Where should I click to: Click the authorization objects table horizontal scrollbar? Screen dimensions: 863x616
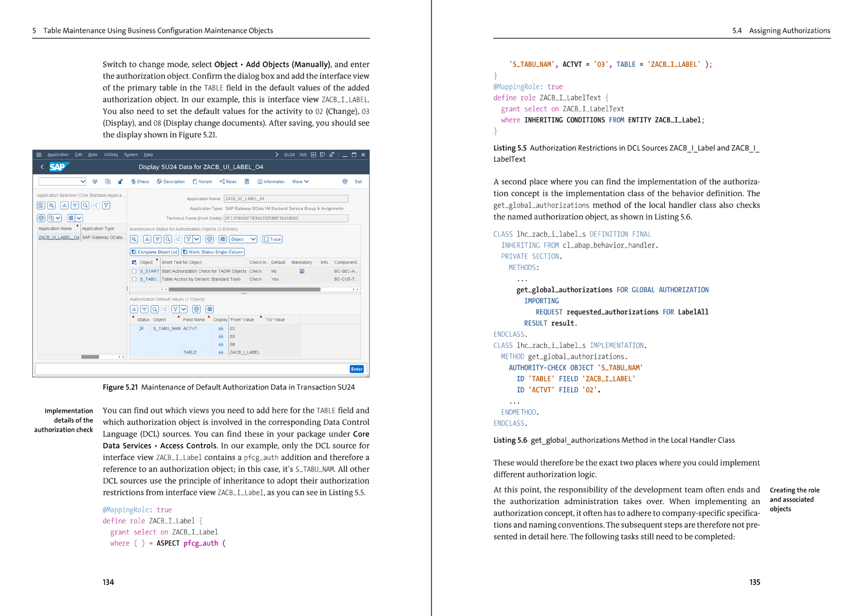point(244,289)
